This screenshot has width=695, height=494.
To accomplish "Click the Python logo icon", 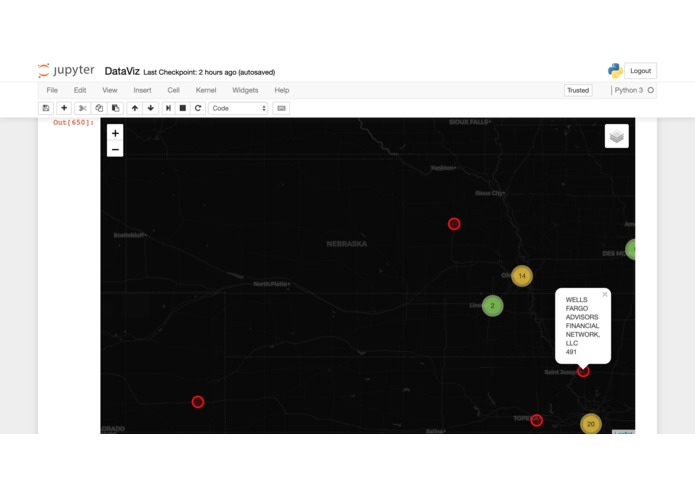I will [x=615, y=71].
